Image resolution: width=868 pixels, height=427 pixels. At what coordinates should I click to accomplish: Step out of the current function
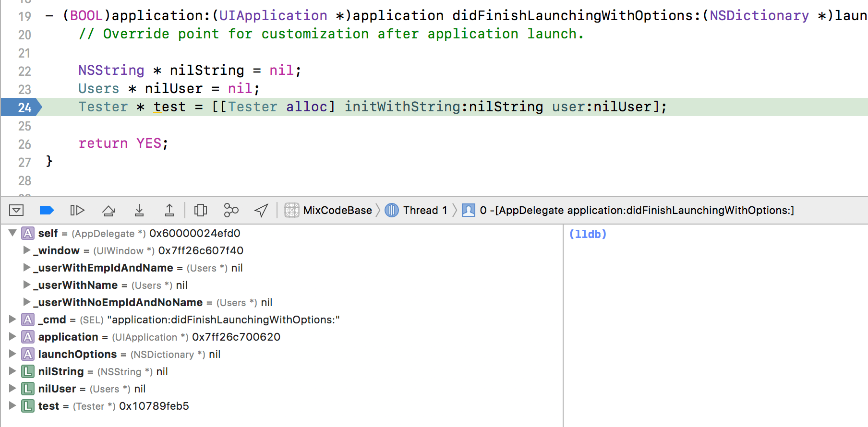click(169, 210)
